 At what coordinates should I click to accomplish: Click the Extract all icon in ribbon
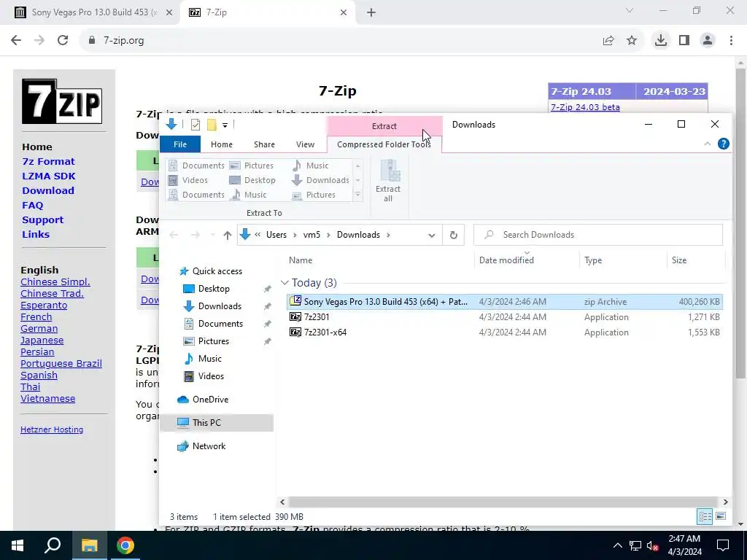[390, 171]
